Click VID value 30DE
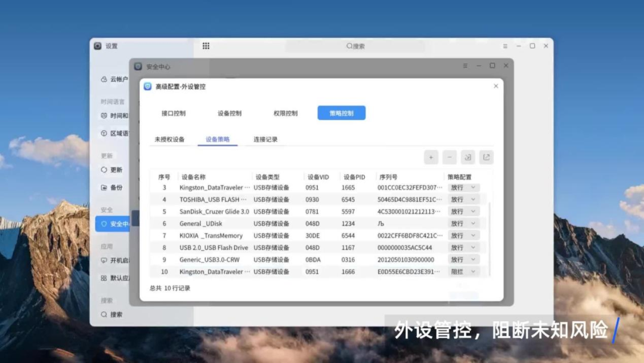The image size is (644, 363). click(x=312, y=236)
